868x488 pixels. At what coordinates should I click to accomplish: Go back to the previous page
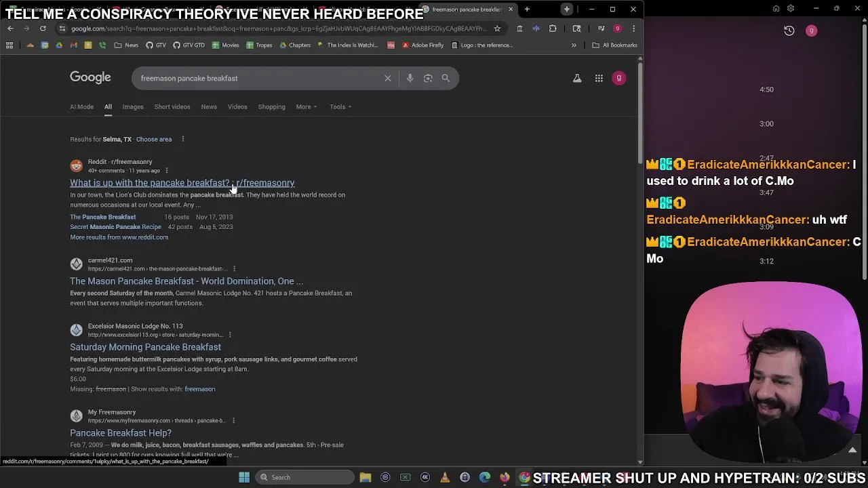(10, 28)
